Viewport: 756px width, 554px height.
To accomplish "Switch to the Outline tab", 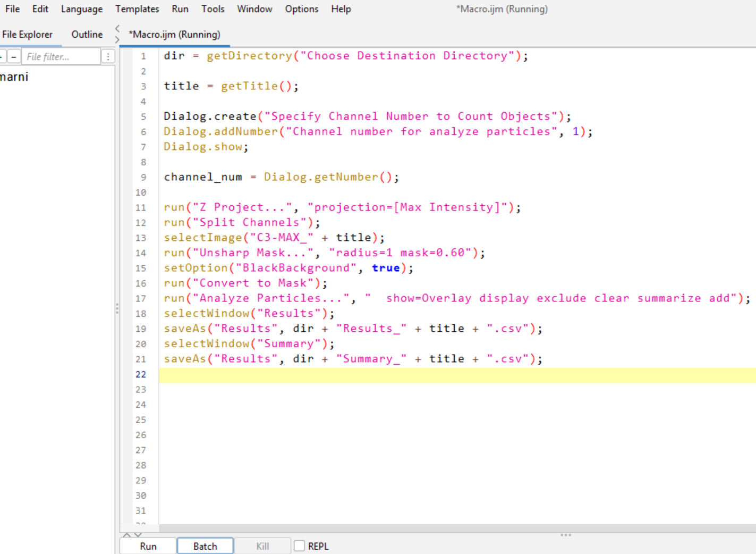I will [x=87, y=35].
